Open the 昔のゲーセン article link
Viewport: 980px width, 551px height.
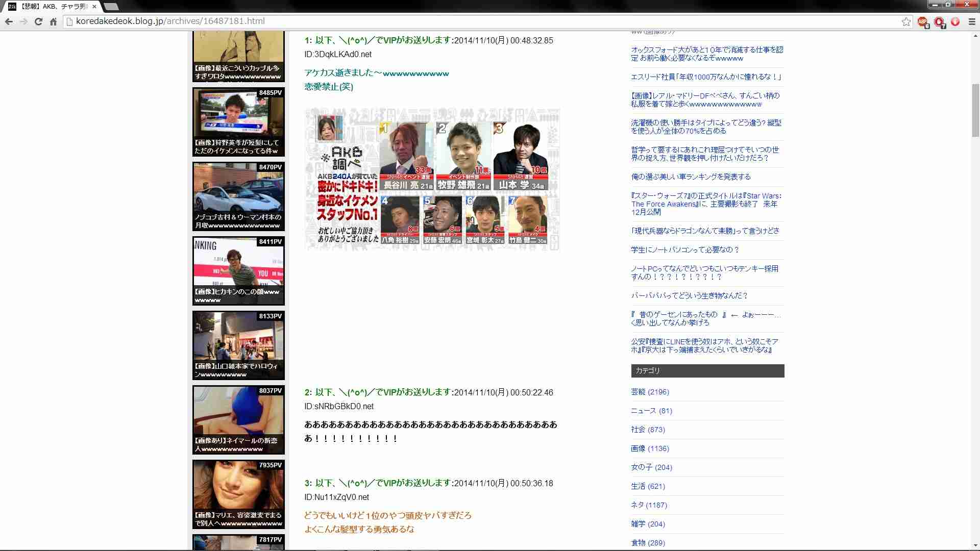[x=706, y=318]
